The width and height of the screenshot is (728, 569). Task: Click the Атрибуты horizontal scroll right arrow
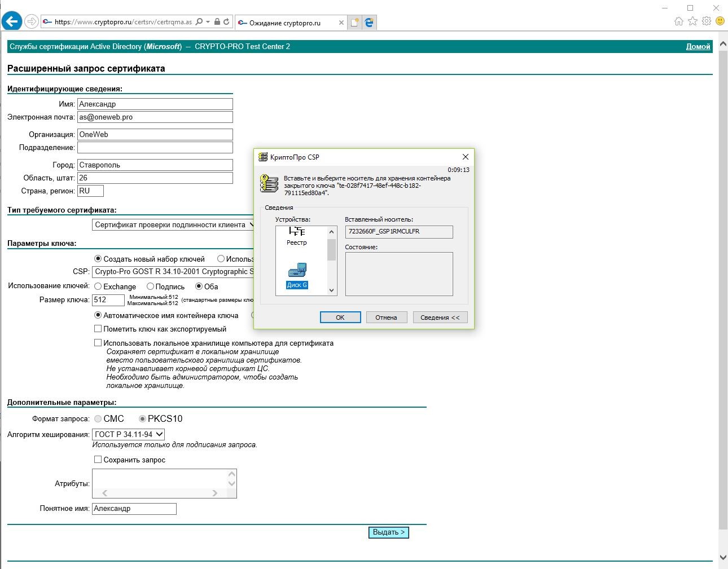[x=214, y=493]
